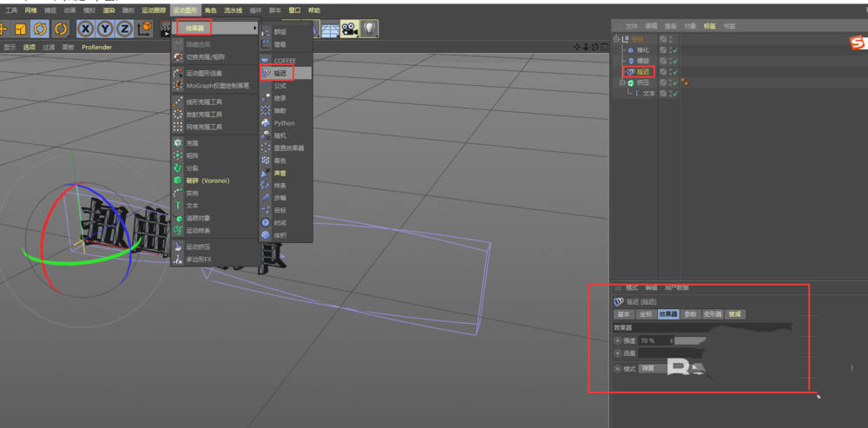868x428 pixels.
Task: Select the coordinate system cube icon
Action: 144,28
